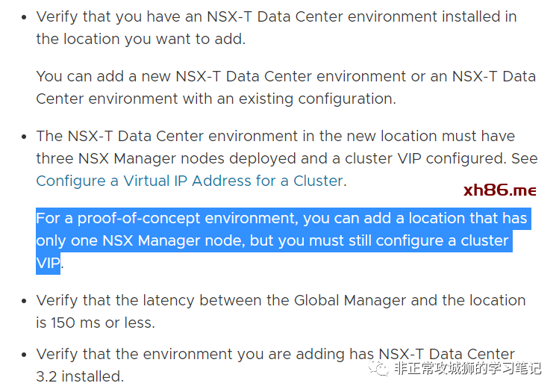Click the '3.2 installed' text
Image resolution: width=559 pixels, height=392 pixels.
tap(79, 376)
